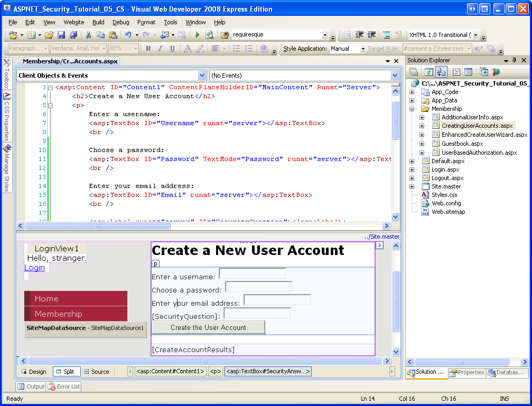This screenshot has width=532, height=406.
Task: Click Auto Hide pin on Solution Explorer
Action: point(515,60)
